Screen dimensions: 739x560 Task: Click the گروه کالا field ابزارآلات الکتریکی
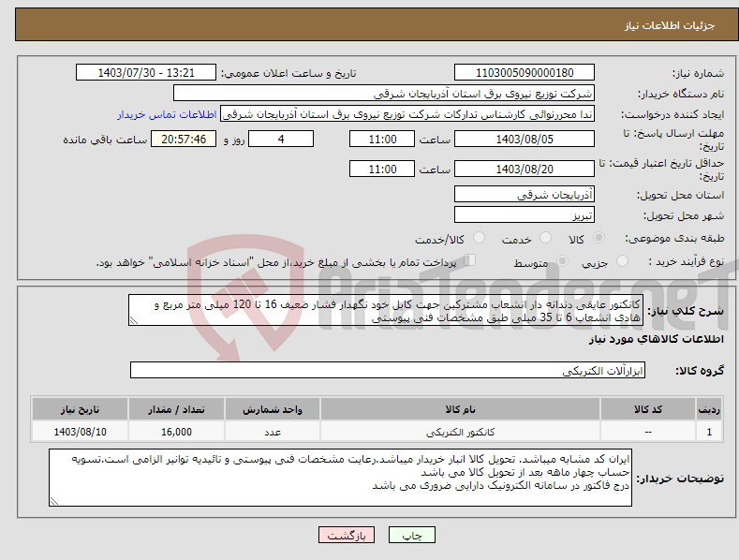tap(388, 371)
